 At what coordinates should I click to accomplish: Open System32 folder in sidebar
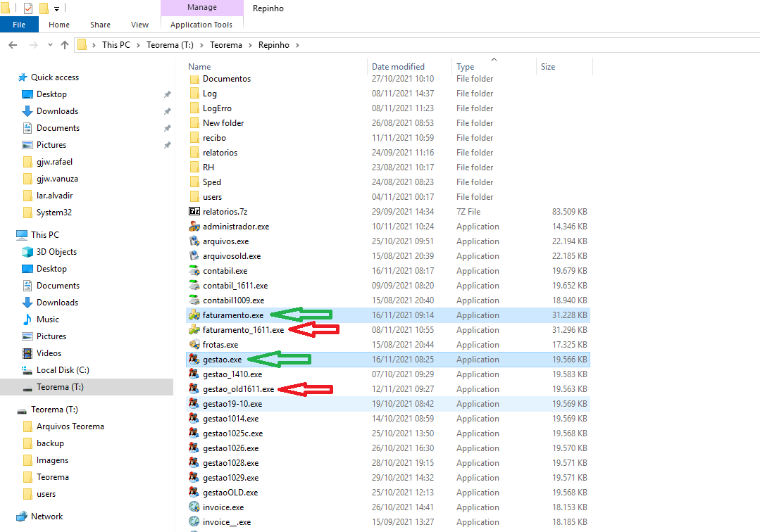(54, 213)
